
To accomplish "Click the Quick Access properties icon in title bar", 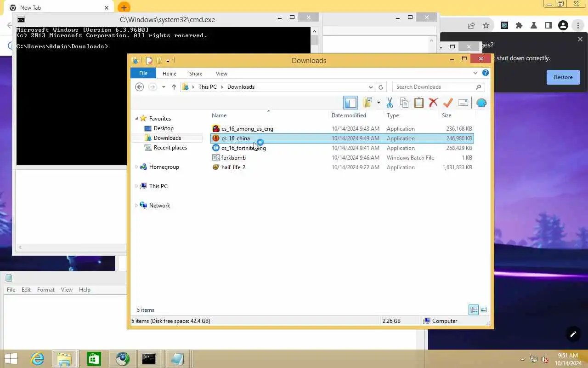I will coord(149,60).
